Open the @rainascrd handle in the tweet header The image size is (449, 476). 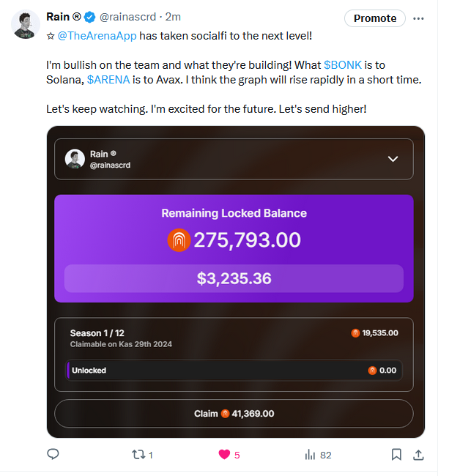(126, 17)
